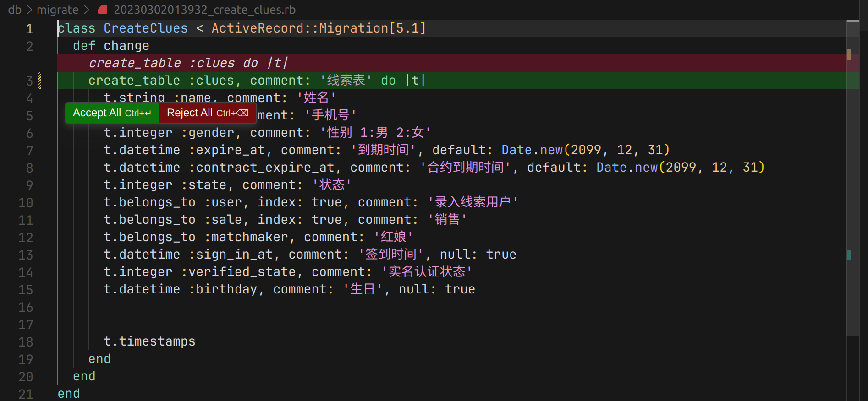Viewport: 868px width, 401px height.
Task: Click the striped diff marker beside line 3
Action: pyautogui.click(x=40, y=81)
